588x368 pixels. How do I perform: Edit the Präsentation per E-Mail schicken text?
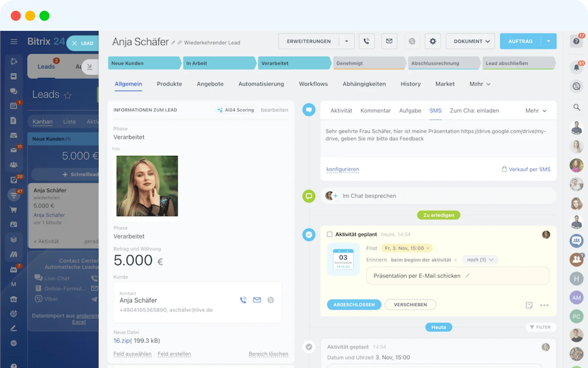click(468, 276)
